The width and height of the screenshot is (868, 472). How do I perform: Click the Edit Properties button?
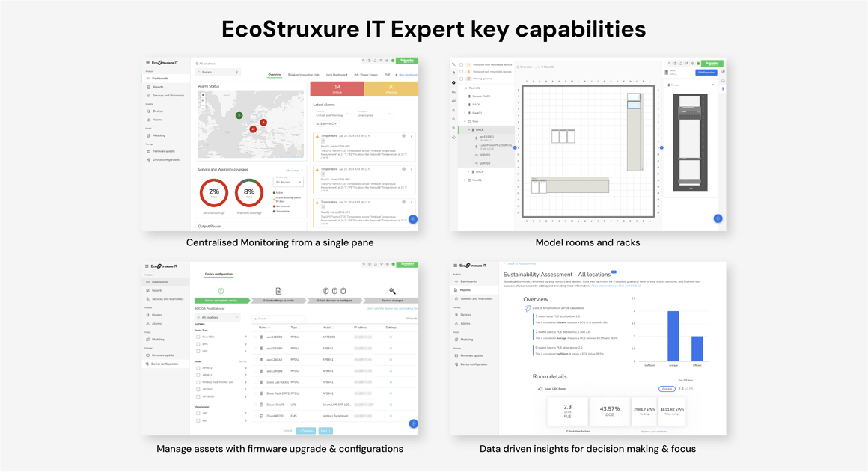[706, 73]
